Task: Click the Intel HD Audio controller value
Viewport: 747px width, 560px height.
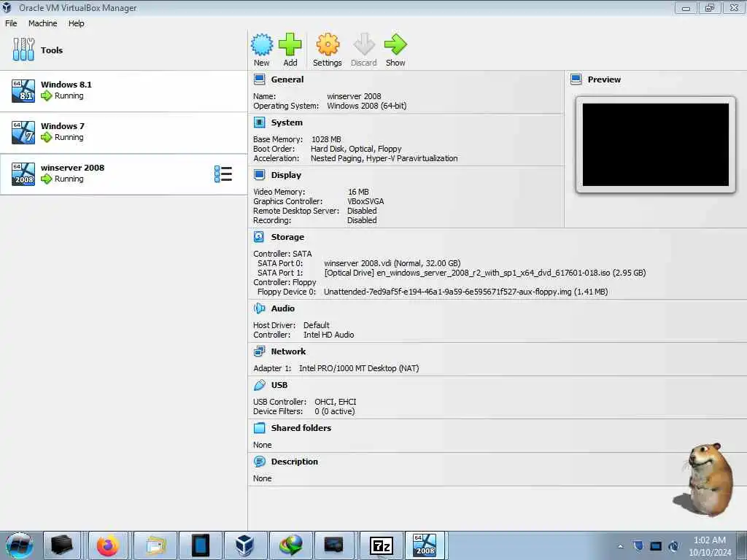Action: tap(329, 335)
